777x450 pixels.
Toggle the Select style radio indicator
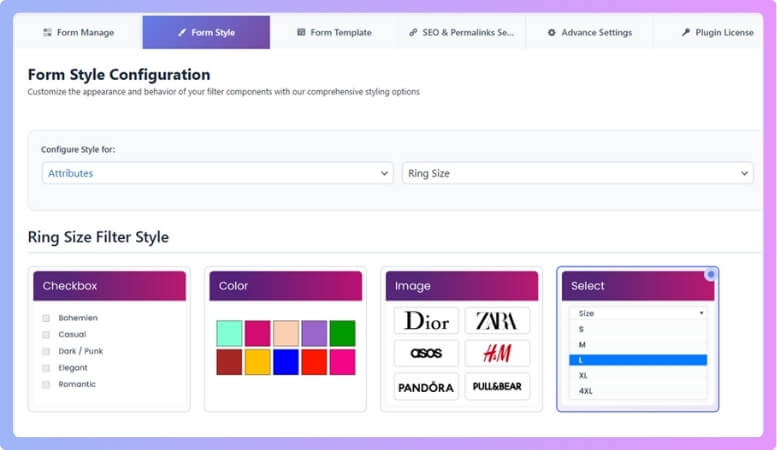[x=711, y=274]
